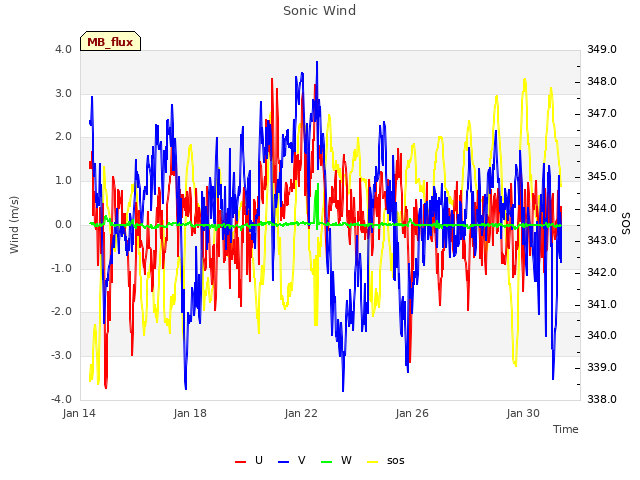The width and height of the screenshot is (640, 480).
Task: Click the Jan 22 tick label
Action: tap(301, 413)
